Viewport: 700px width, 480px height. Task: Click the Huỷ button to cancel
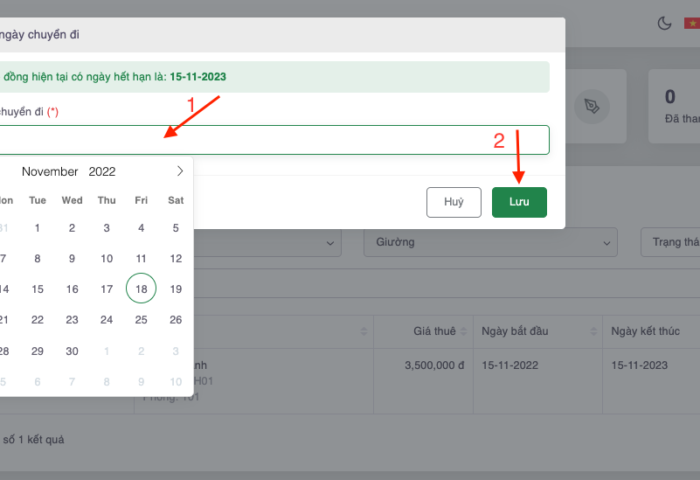[454, 202]
